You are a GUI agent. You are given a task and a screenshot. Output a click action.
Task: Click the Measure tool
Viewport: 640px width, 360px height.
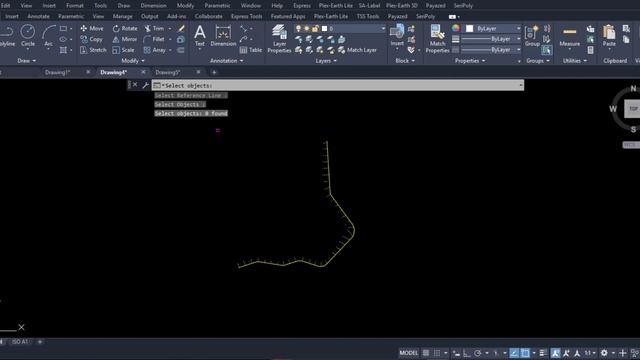pyautogui.click(x=569, y=37)
